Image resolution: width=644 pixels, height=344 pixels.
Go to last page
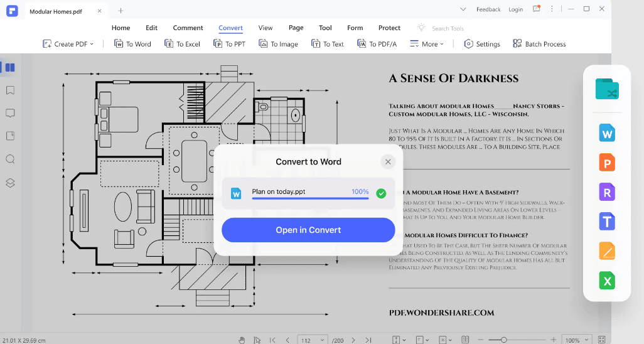pos(368,340)
